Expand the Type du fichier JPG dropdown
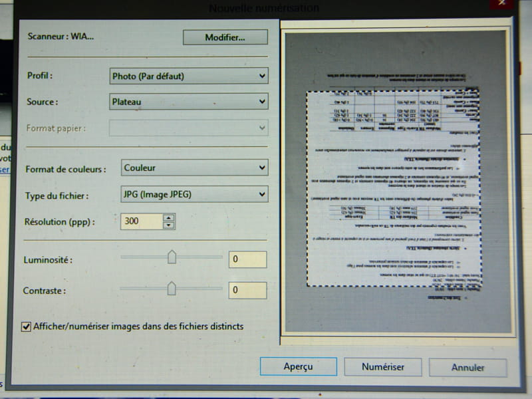This screenshot has height=399, width=532. click(194, 194)
